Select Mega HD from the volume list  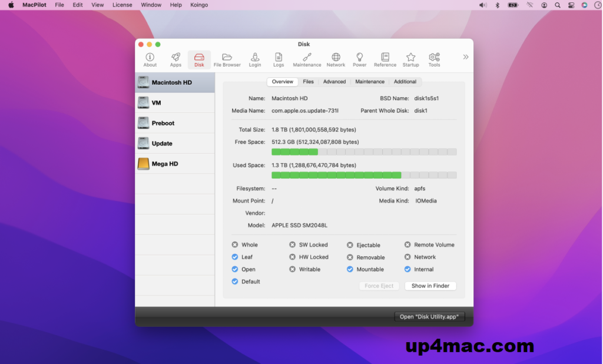tap(165, 163)
